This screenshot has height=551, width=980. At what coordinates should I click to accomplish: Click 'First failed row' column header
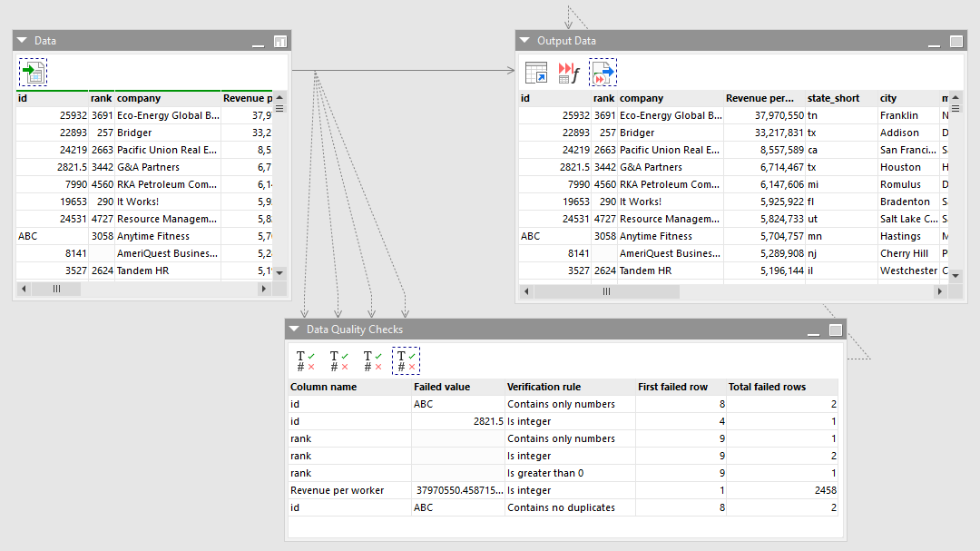click(x=681, y=387)
